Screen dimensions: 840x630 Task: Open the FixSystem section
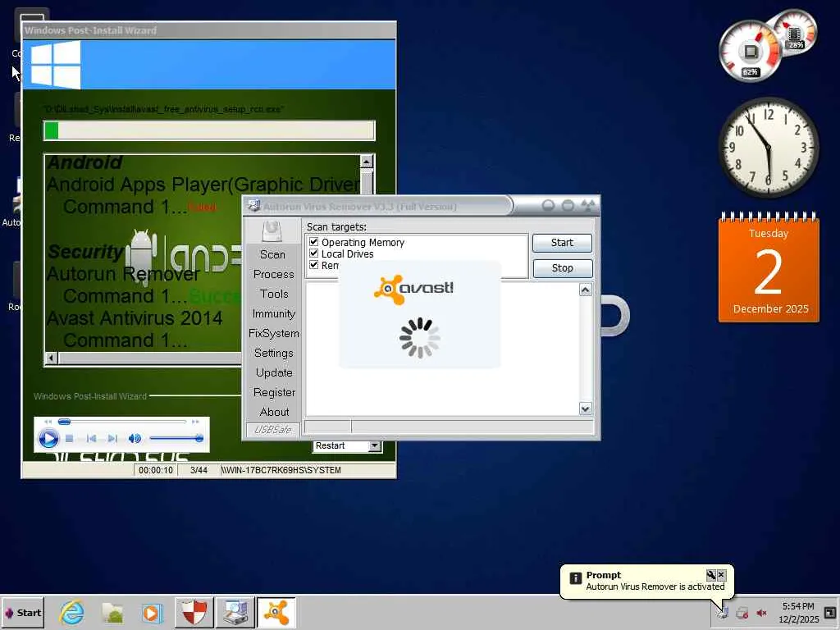point(274,333)
